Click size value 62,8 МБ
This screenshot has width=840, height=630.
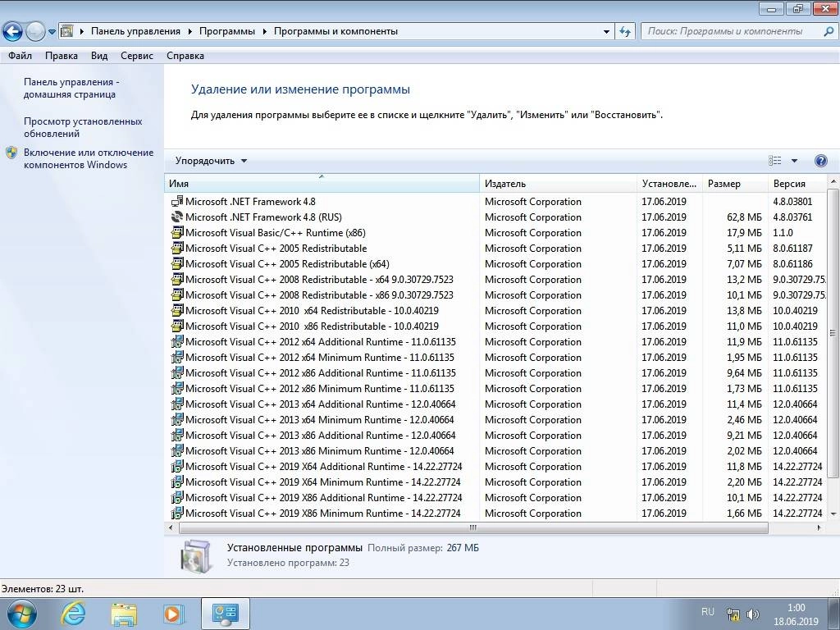pyautogui.click(x=743, y=217)
